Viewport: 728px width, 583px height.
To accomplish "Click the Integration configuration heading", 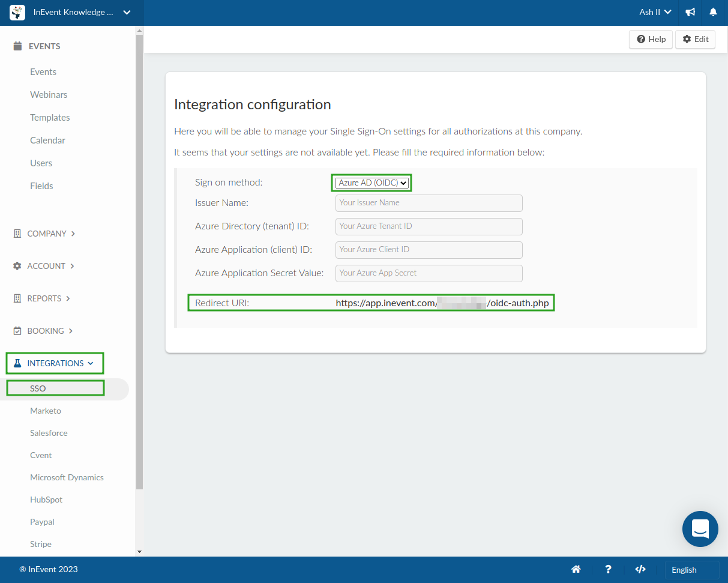I will pyautogui.click(x=253, y=104).
